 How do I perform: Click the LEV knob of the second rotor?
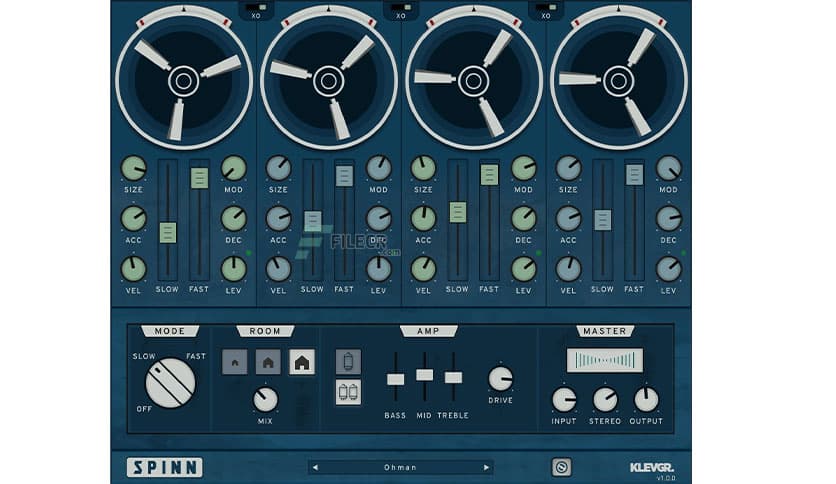379,269
